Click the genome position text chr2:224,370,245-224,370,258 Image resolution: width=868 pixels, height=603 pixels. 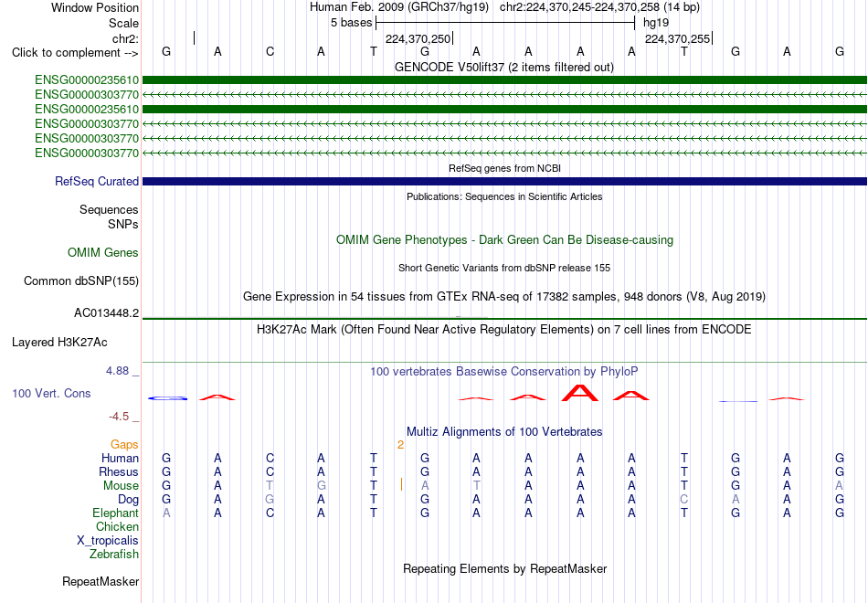tap(579, 7)
